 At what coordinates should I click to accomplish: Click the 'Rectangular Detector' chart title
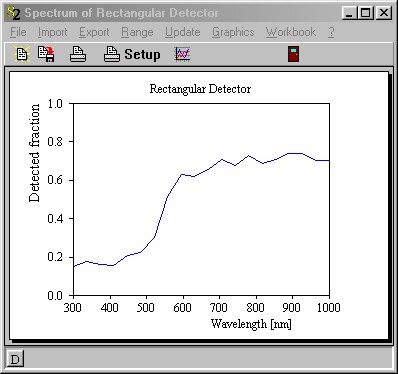(x=200, y=89)
